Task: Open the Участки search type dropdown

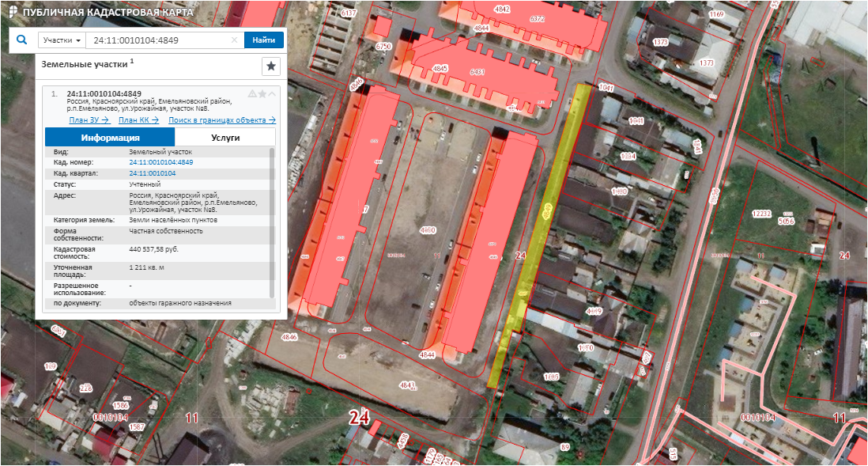Action: tap(62, 40)
